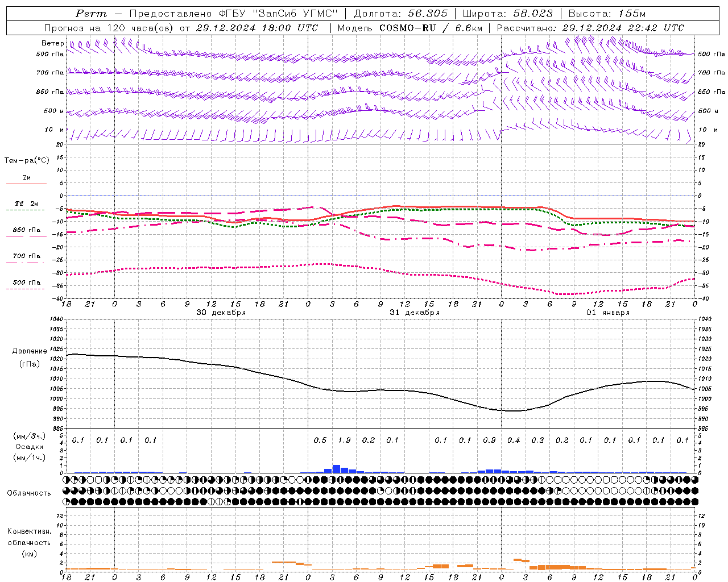Click the 'Тем-ра(°C)' temperature axis title
The height and width of the screenshot is (582, 728).
[x=27, y=161]
